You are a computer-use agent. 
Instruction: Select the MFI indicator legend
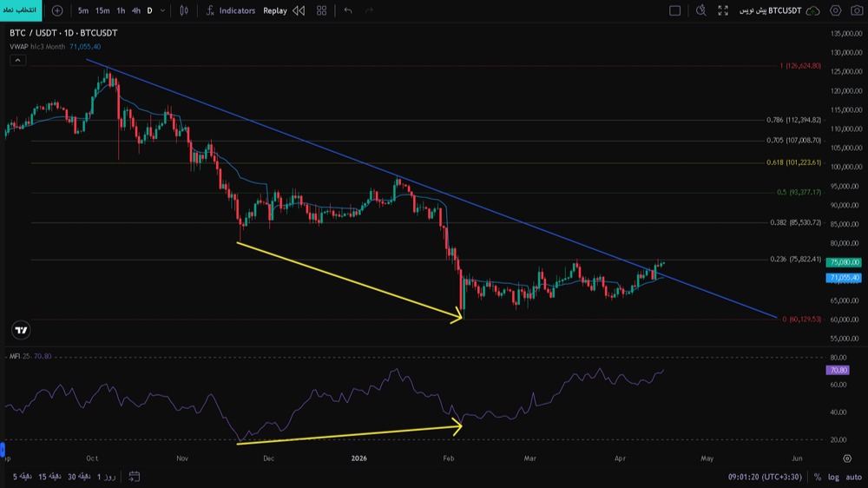point(30,356)
